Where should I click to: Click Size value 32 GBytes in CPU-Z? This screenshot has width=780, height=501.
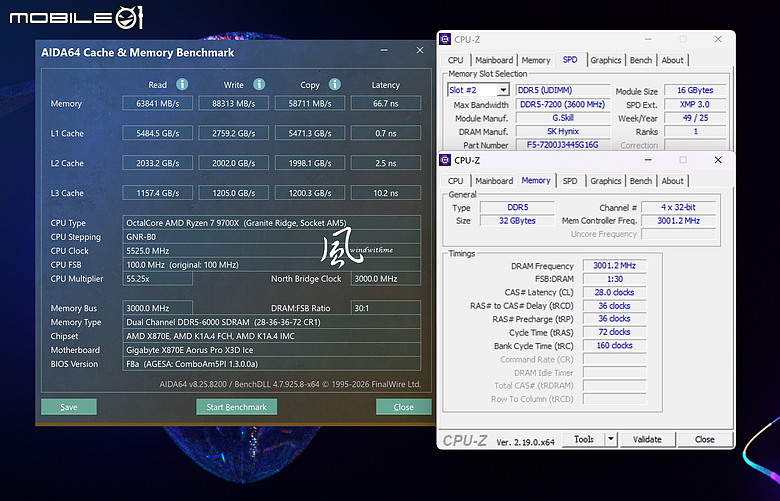[517, 221]
